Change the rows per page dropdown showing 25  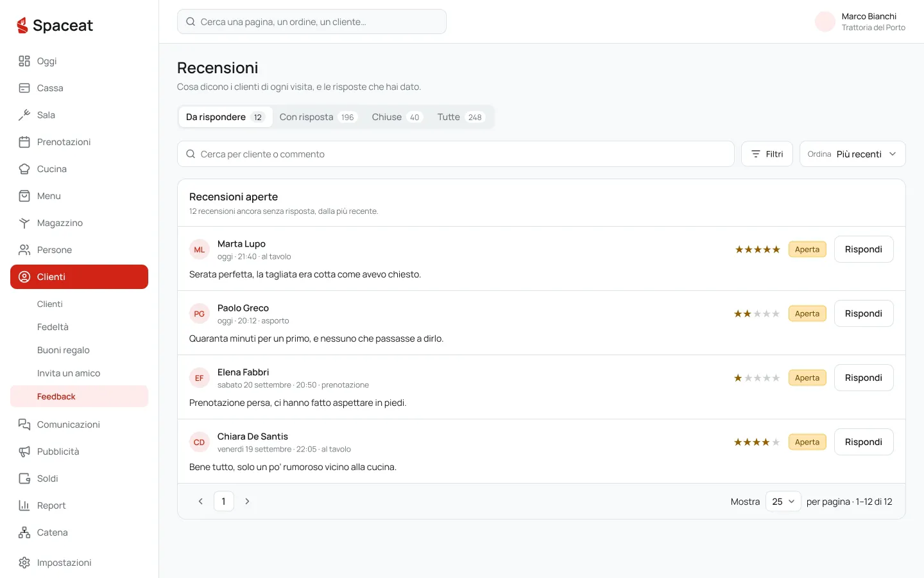(x=783, y=502)
